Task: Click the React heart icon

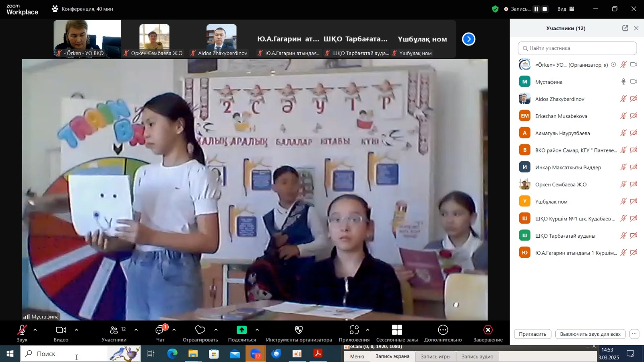Action: 200,330
